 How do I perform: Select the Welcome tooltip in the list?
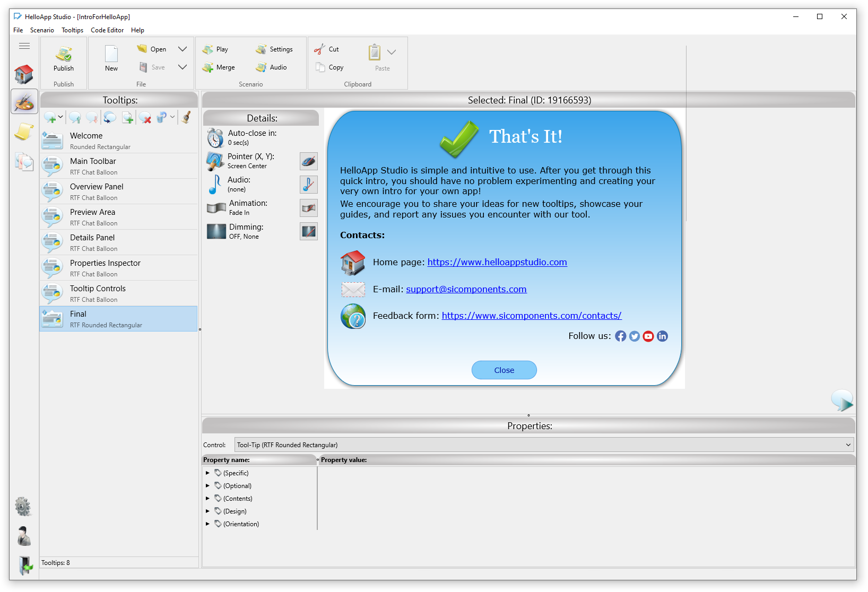tap(119, 141)
